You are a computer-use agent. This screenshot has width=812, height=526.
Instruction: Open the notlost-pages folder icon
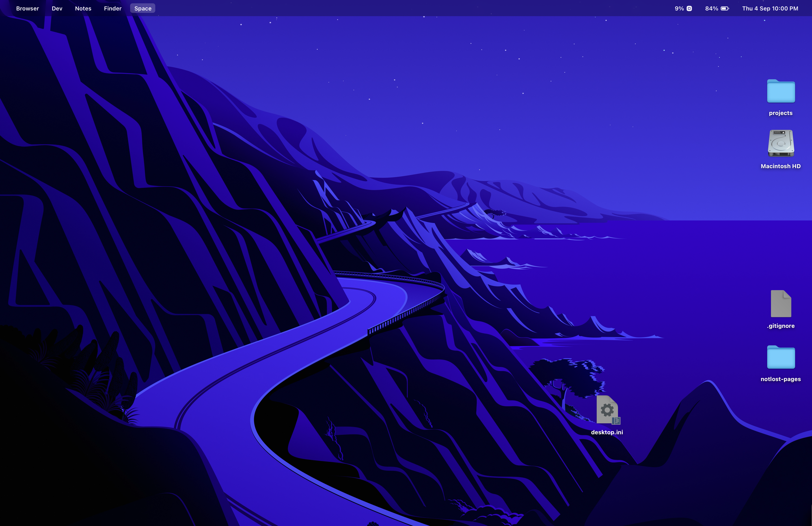click(781, 357)
